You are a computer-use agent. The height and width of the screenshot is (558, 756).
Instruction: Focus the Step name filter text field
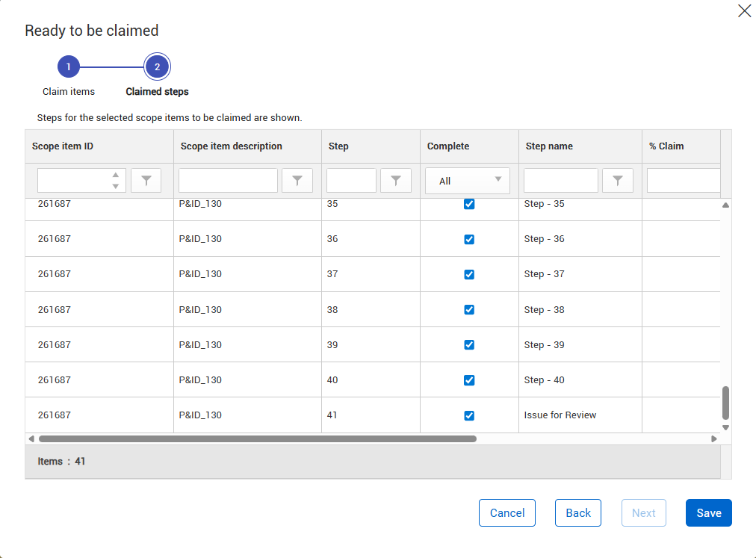[561, 181]
